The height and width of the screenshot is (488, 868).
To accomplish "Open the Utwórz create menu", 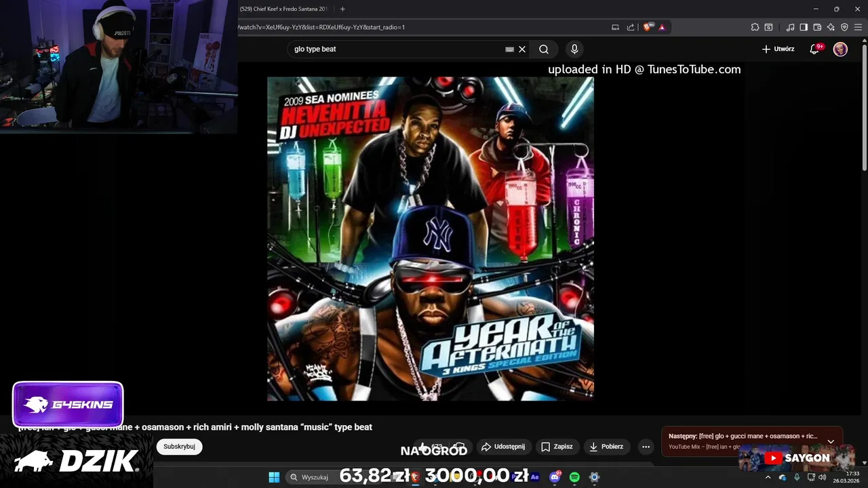I will 778,49.
